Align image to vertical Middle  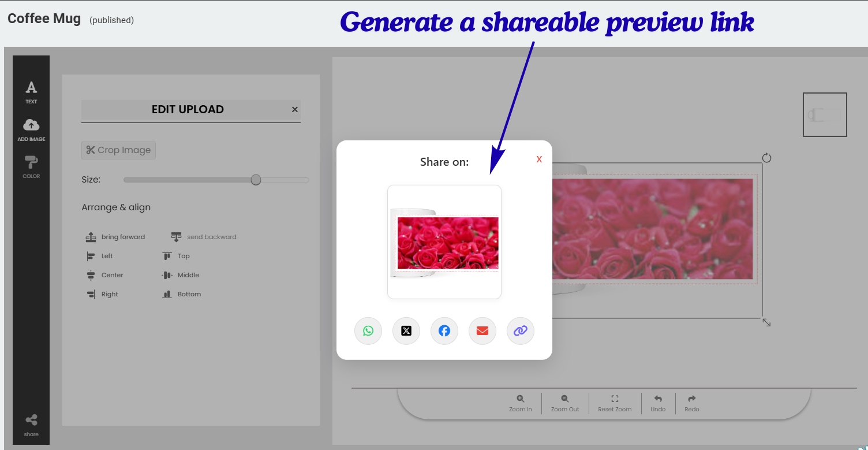point(181,275)
